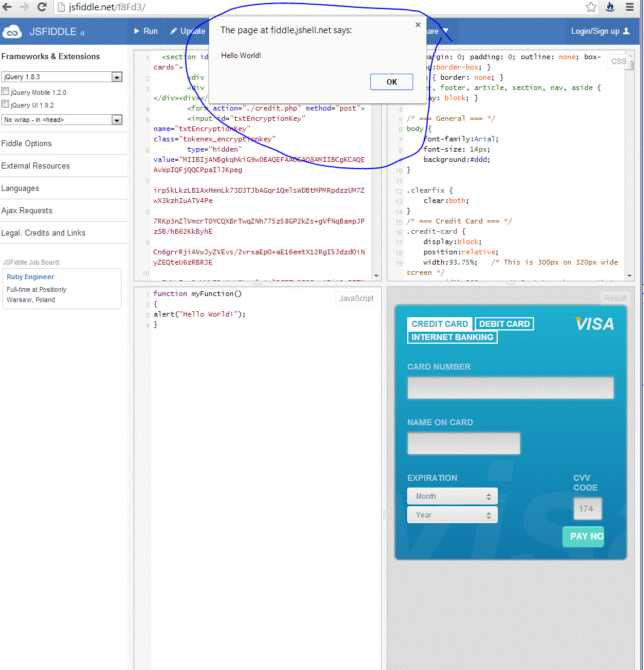Click the Update pencil icon
The image size is (644, 670).
pos(173,31)
